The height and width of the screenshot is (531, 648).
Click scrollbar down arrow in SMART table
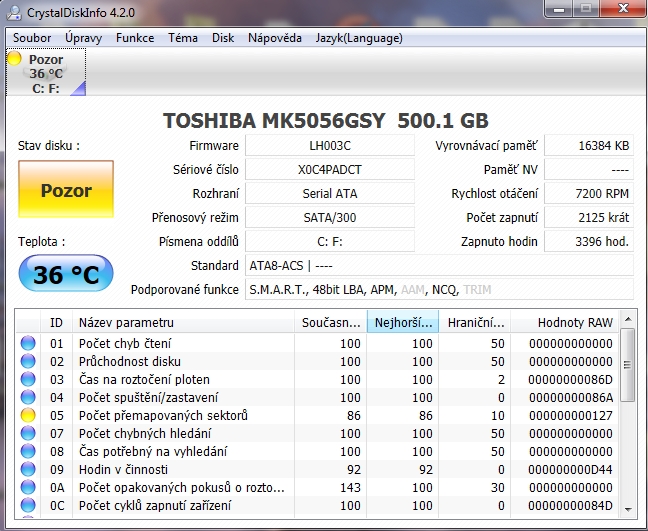tap(628, 510)
